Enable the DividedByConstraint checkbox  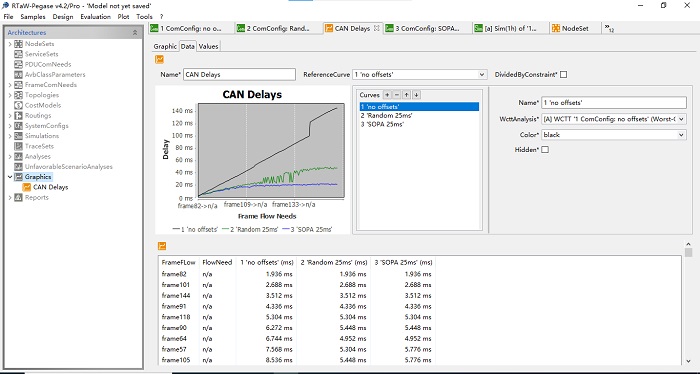coord(563,75)
